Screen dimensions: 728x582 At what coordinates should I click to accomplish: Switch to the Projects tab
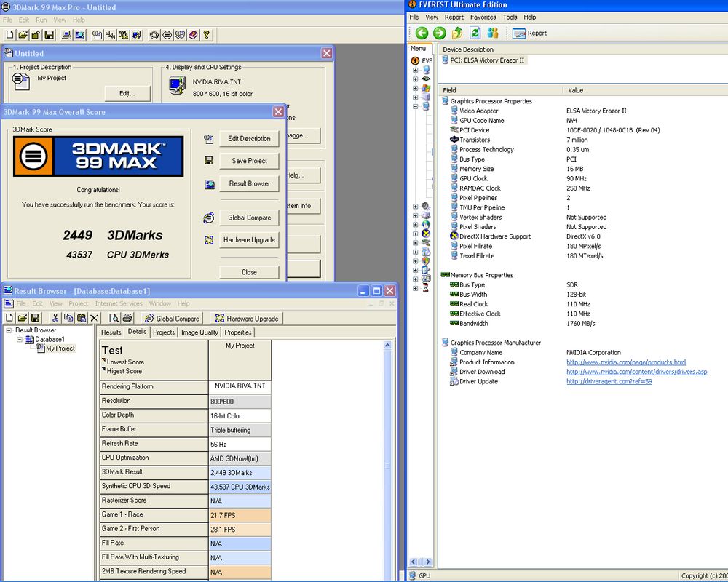point(164,332)
